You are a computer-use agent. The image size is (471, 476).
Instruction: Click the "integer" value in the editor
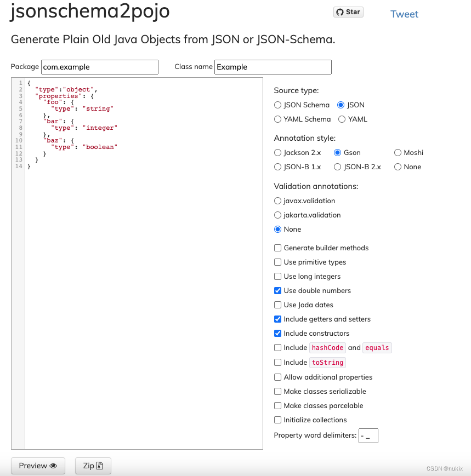[100, 128]
